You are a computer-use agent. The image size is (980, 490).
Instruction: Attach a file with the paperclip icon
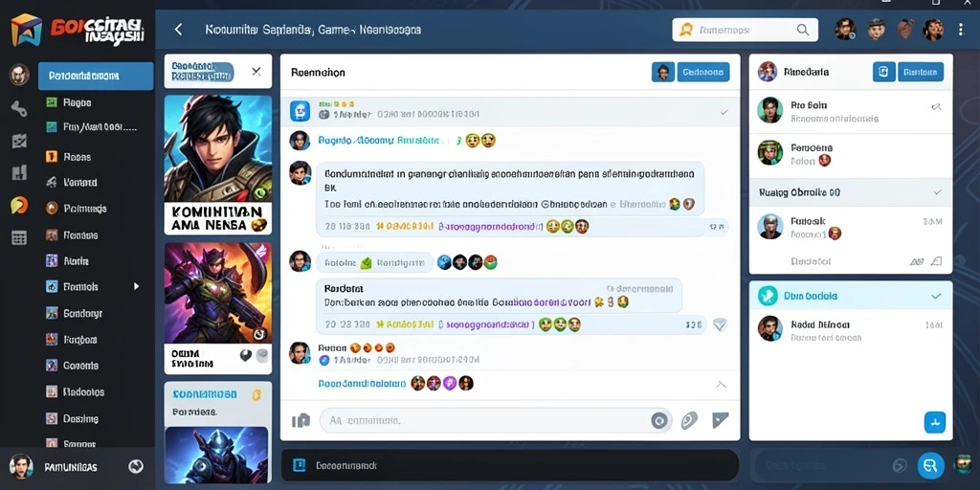pos(689,420)
